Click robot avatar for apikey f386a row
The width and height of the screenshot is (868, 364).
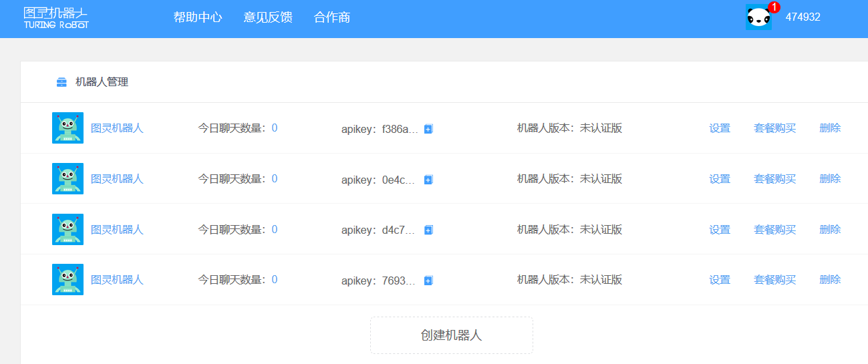[67, 128]
